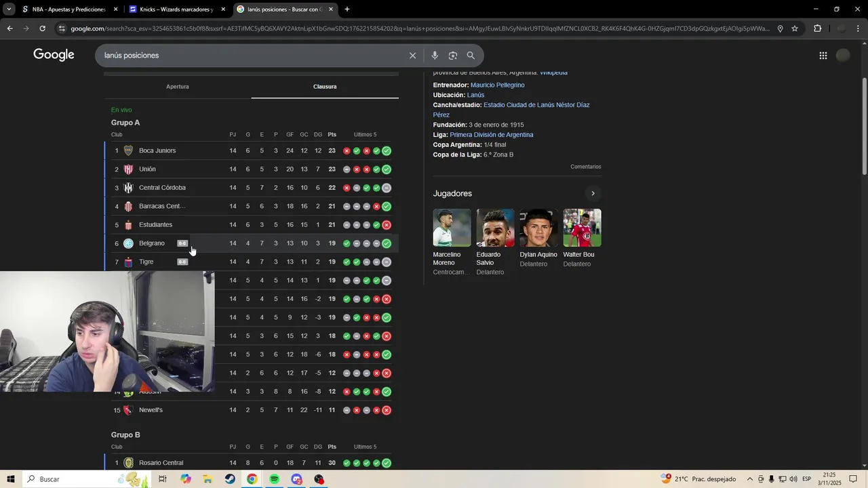Start a voice search with microphone
This screenshot has height=488, width=868.
click(435, 56)
